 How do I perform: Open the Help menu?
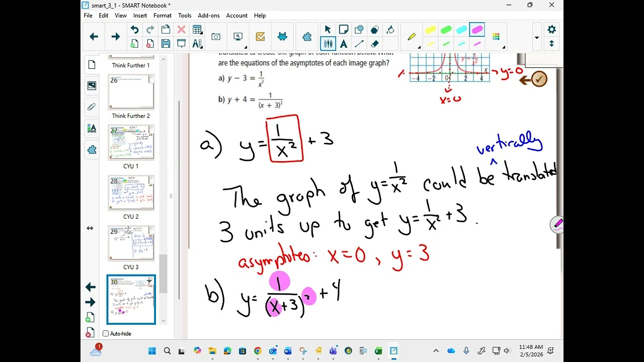pos(260,16)
